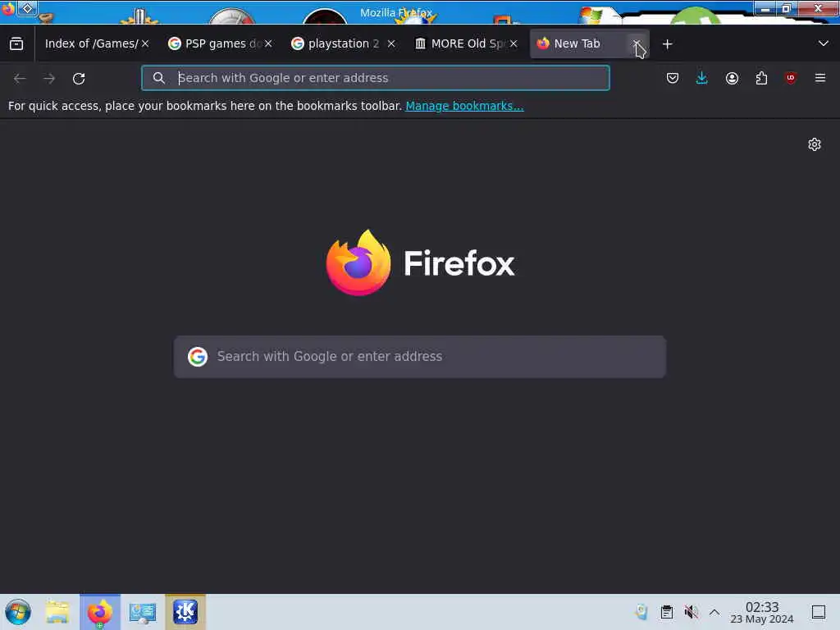Click the address bar search magnifier
This screenshot has width=840, height=630.
158,78
